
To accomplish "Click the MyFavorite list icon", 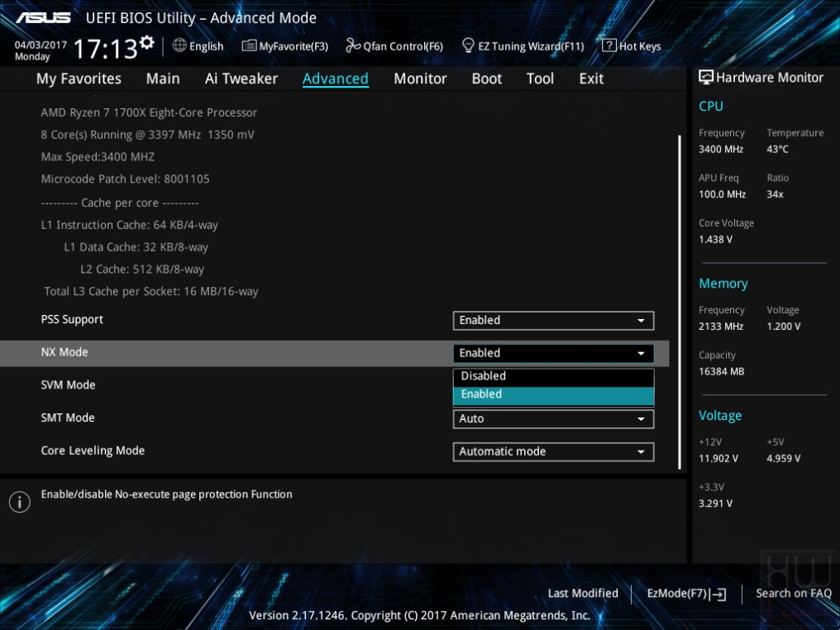I will (249, 45).
